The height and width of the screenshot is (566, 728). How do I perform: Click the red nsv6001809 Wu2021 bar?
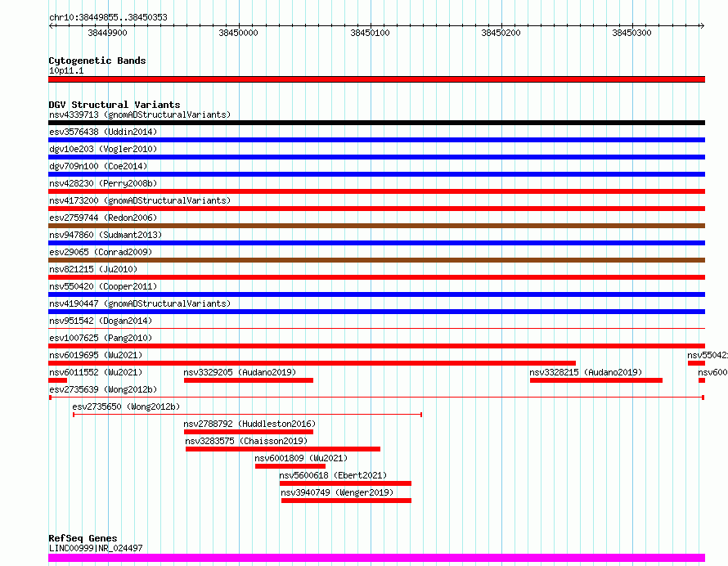coord(290,466)
